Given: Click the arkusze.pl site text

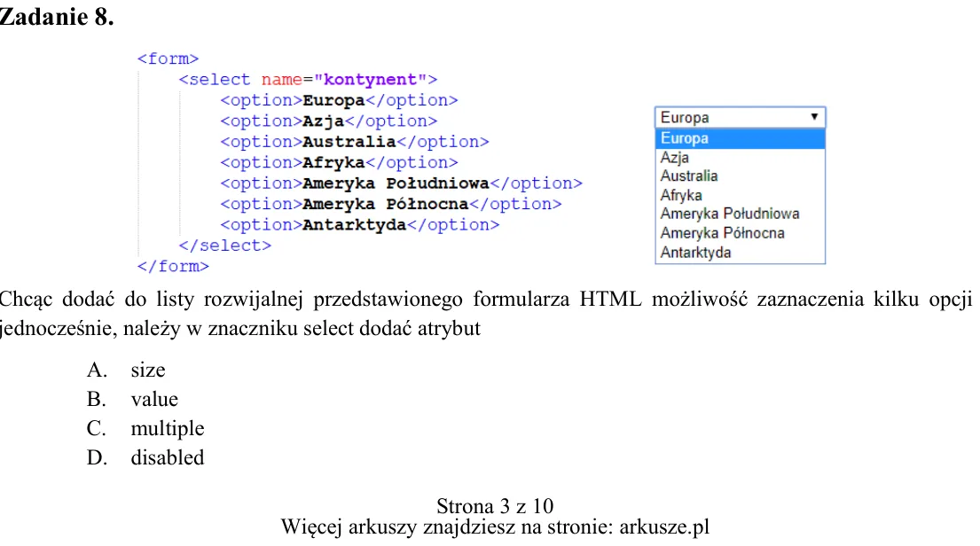Looking at the screenshot, I should (664, 527).
